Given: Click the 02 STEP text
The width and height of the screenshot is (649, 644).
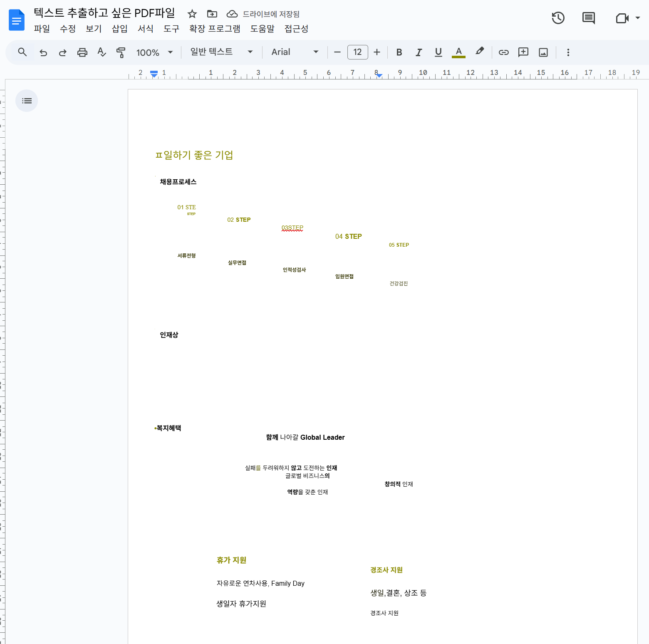Looking at the screenshot, I should click(x=239, y=220).
